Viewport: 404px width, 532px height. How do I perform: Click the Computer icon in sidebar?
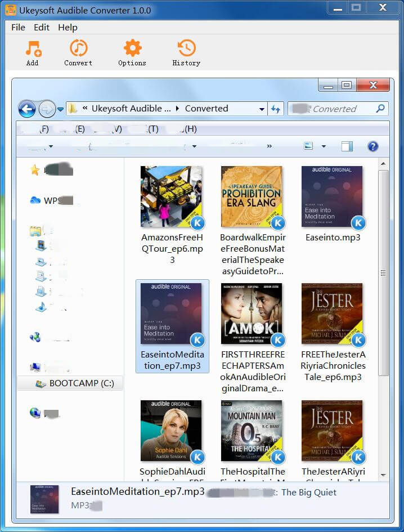click(x=35, y=367)
